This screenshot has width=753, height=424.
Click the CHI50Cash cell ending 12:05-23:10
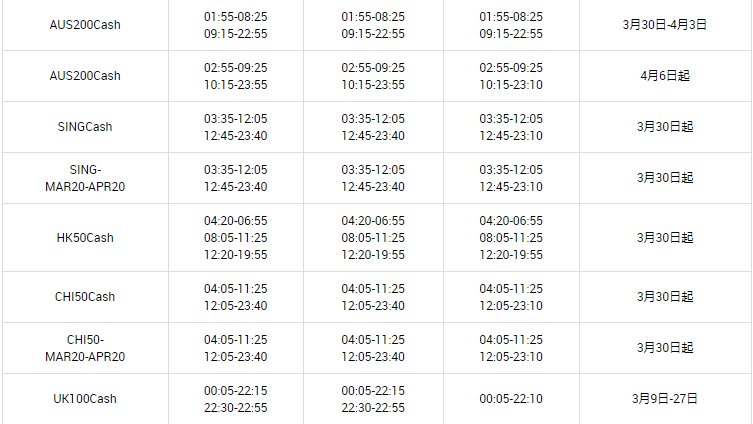point(511,297)
